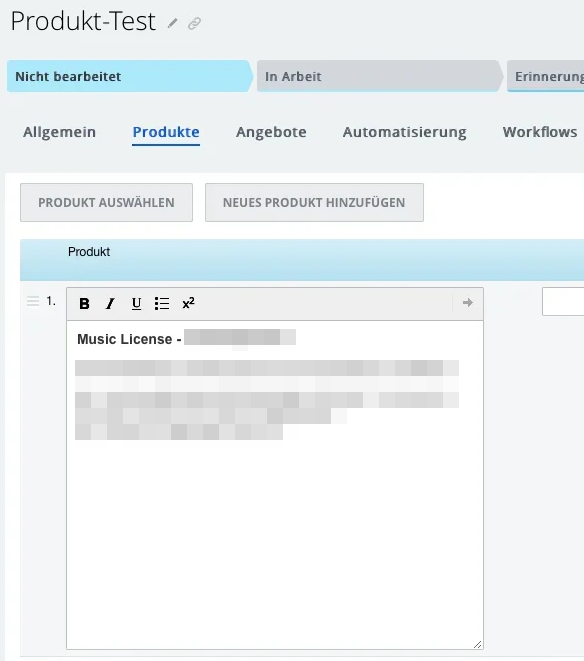Insert bulleted list in editor
The height and width of the screenshot is (661, 584).
click(x=162, y=303)
